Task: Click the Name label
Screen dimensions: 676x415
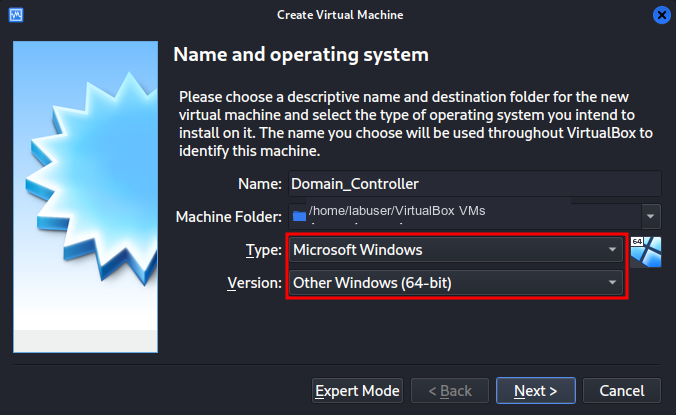Action: pos(260,184)
